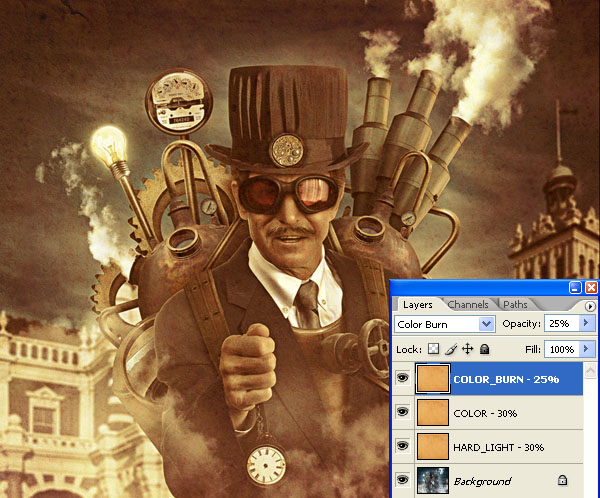The height and width of the screenshot is (498, 600).
Task: Click the layers list scroll up arrow
Action: click(590, 371)
